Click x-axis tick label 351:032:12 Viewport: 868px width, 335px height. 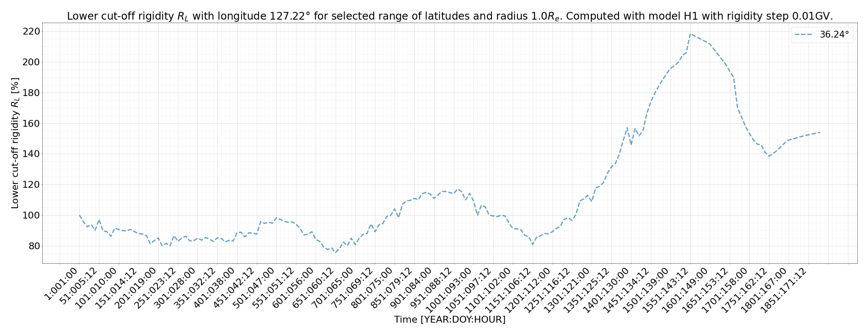195,288
